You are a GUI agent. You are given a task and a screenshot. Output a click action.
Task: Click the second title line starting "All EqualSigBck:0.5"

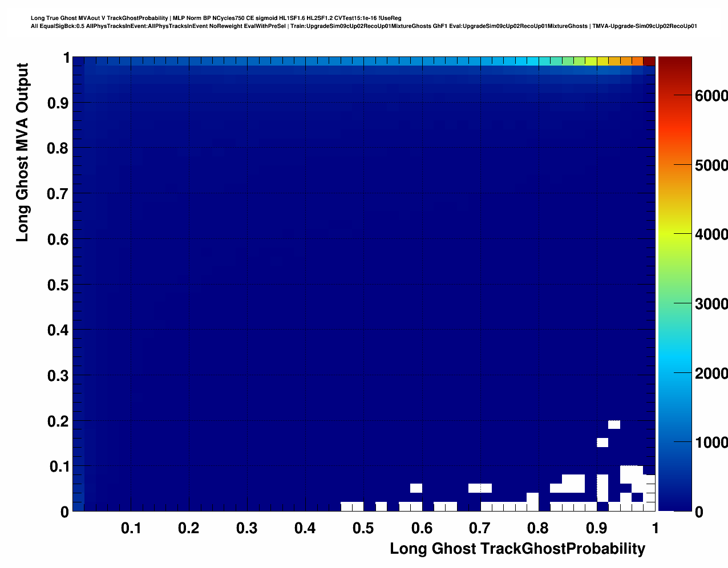[x=364, y=26]
